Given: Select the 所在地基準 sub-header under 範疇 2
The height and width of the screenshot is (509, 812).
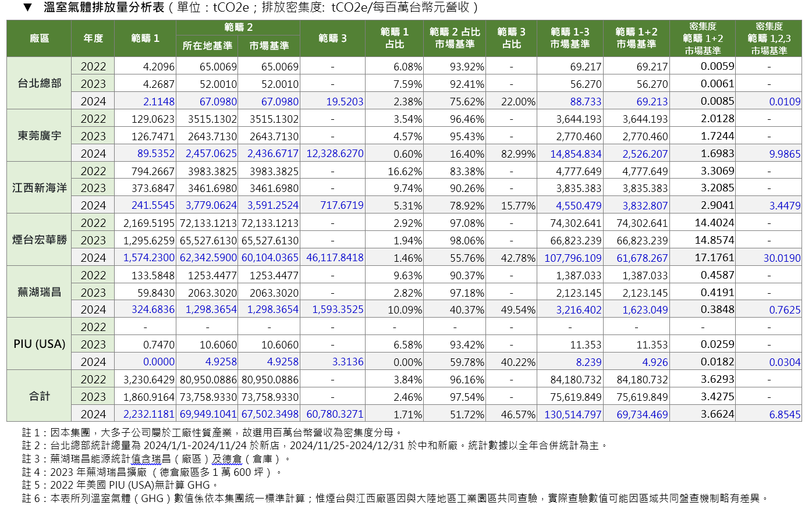Looking at the screenshot, I should point(207,46).
